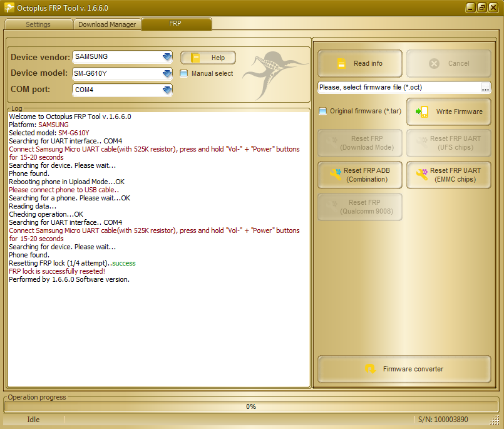Click 'FRP lock is successfully reseted!' log line

tap(57, 271)
